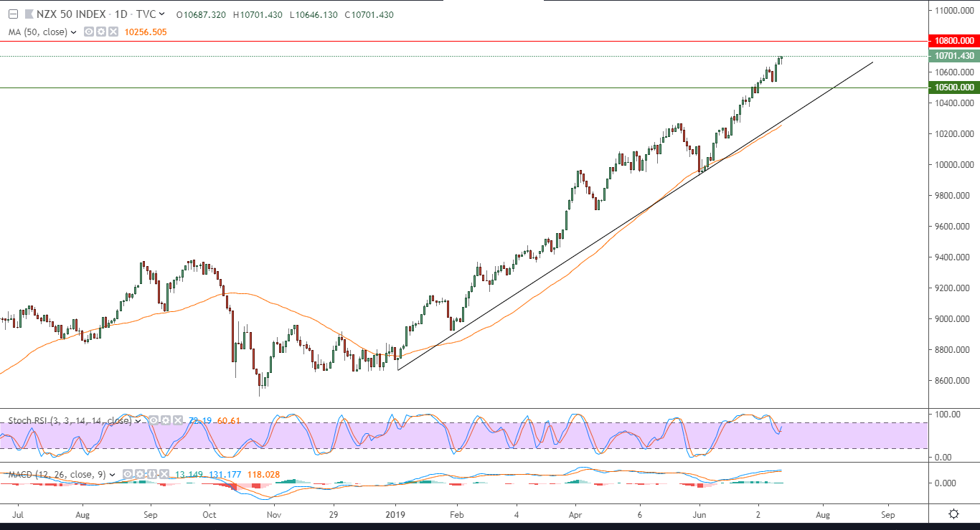
Task: Click the Stoch RSI value 60.61
Action: tap(227, 421)
